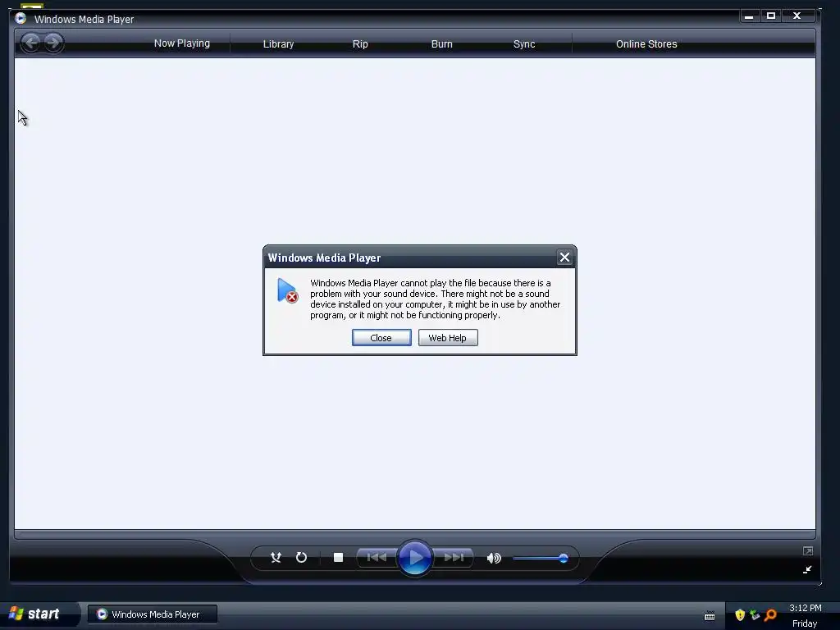Image resolution: width=840 pixels, height=630 pixels.
Task: Click the Forward navigation arrow
Action: [53, 43]
